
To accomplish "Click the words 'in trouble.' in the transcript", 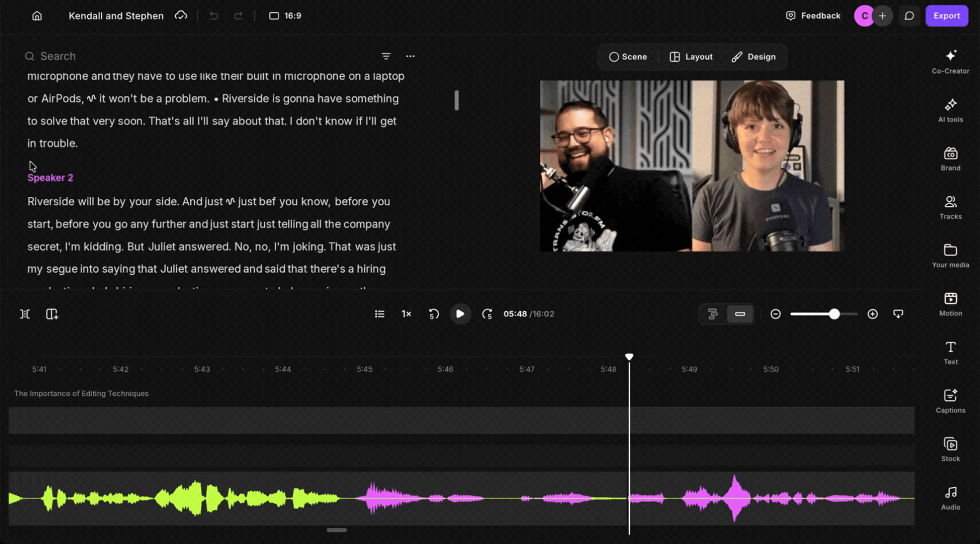I will coord(53,143).
